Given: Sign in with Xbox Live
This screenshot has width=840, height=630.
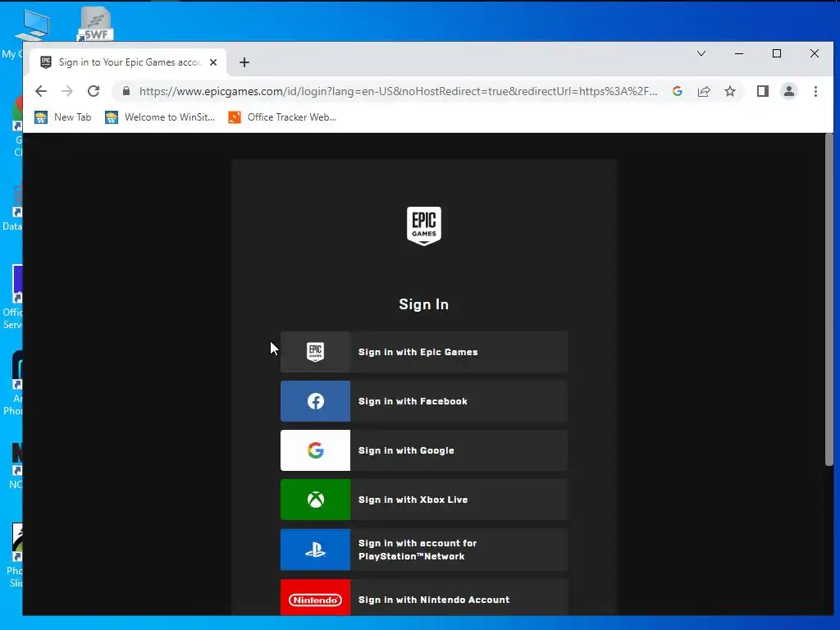Looking at the screenshot, I should tap(424, 500).
